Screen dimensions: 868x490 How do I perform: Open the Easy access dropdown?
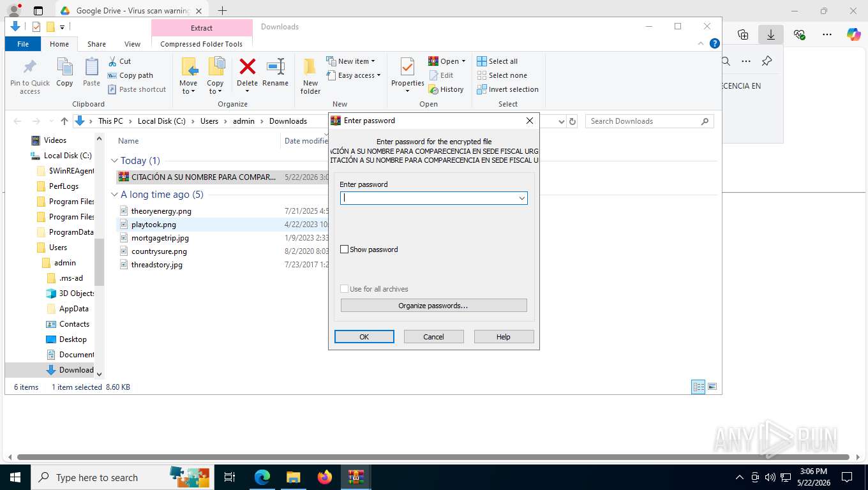click(x=353, y=75)
